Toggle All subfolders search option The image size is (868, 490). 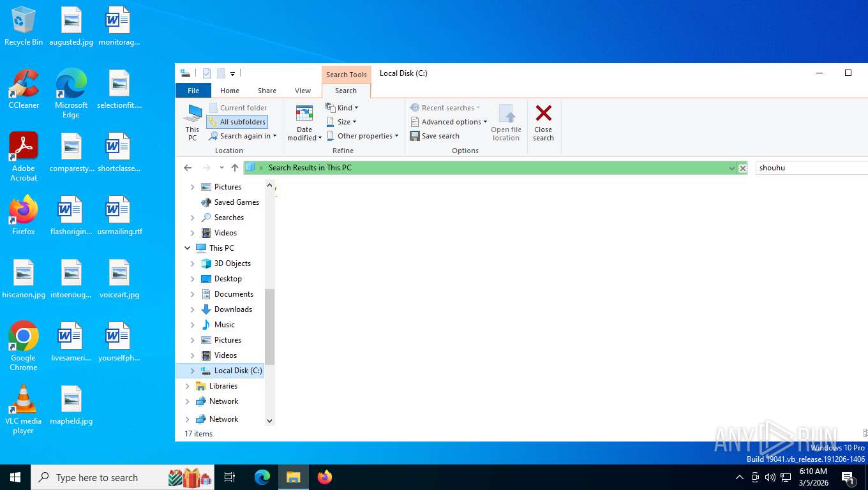[237, 122]
